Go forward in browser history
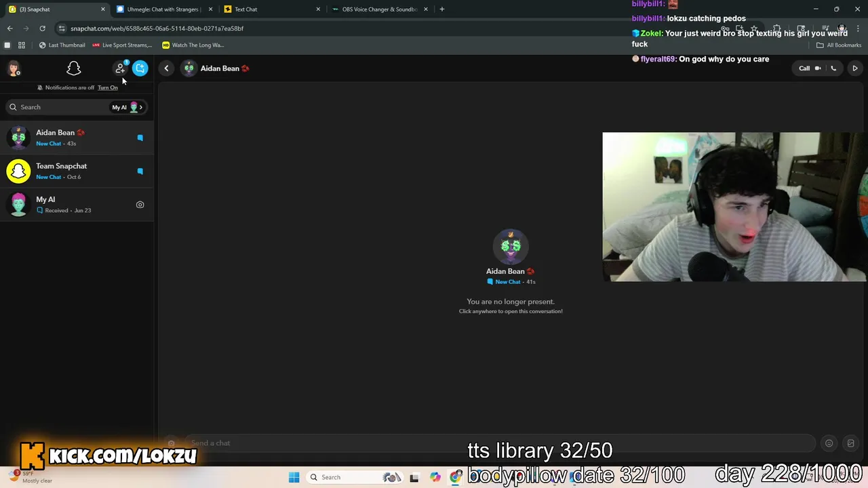Screen dimensions: 868x488 coord(26,28)
